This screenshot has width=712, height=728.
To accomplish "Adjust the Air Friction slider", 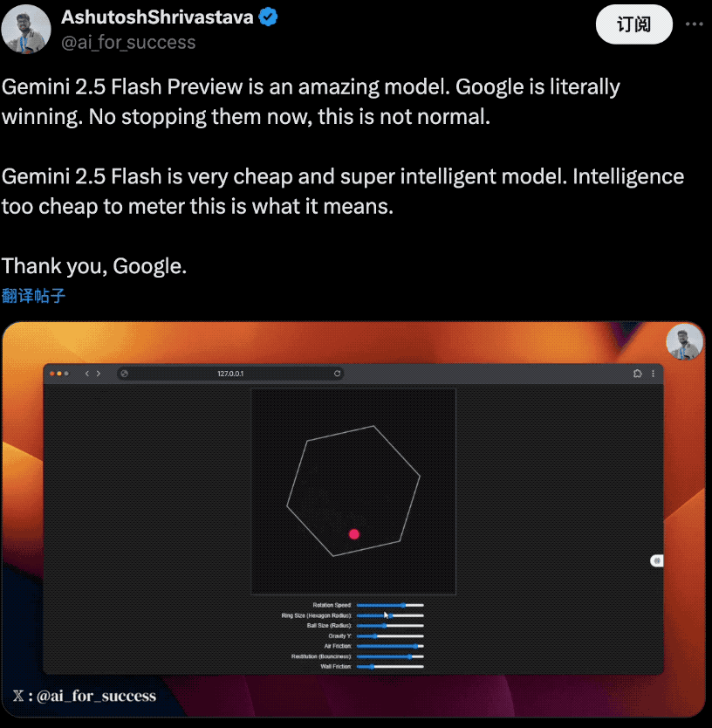I will 390,646.
